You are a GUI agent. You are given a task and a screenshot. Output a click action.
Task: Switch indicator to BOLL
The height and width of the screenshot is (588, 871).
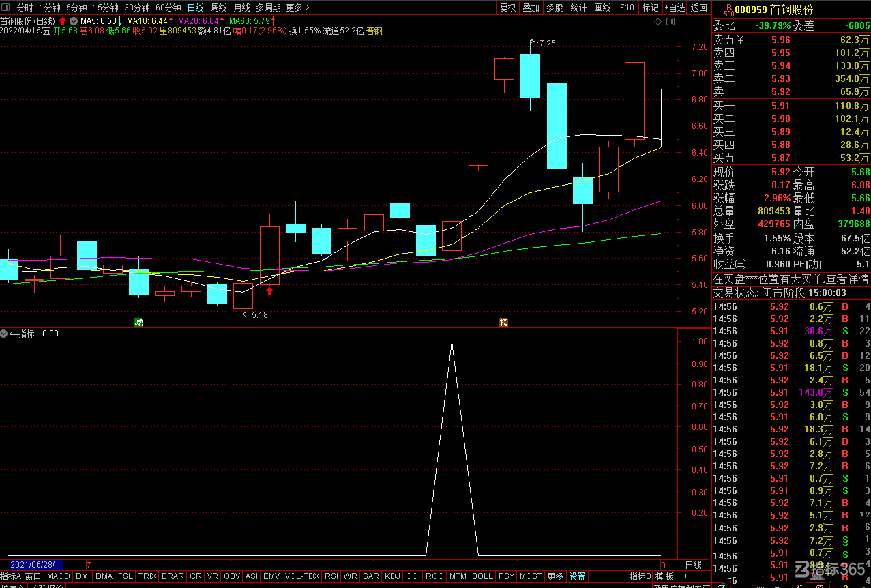click(x=482, y=576)
